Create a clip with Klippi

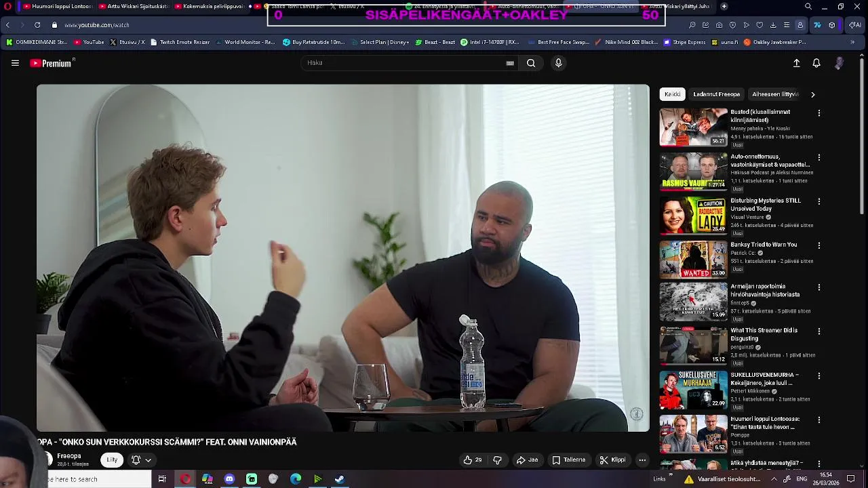tap(613, 460)
